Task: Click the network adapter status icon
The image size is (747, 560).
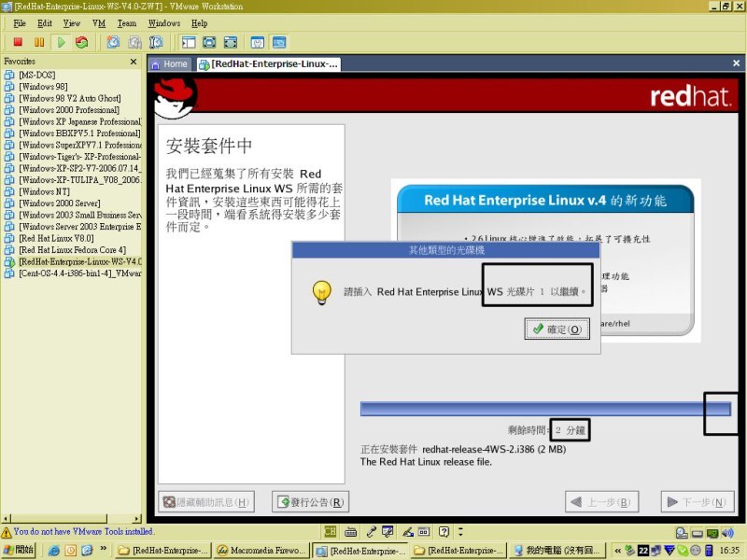Action: pyautogui.click(x=712, y=532)
